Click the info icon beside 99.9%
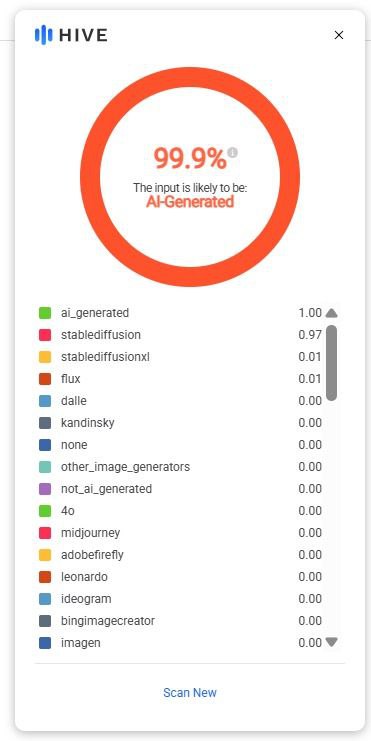Image resolution: width=371 pixels, height=741 pixels. click(232, 153)
